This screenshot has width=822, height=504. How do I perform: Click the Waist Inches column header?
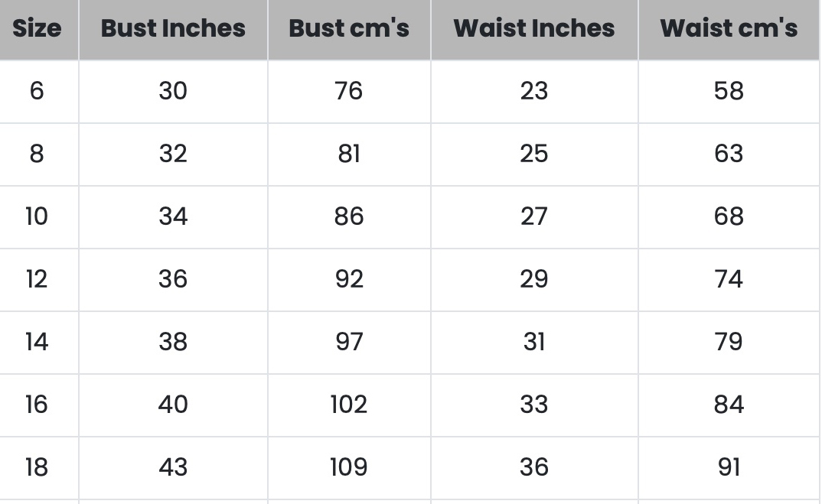tap(533, 29)
